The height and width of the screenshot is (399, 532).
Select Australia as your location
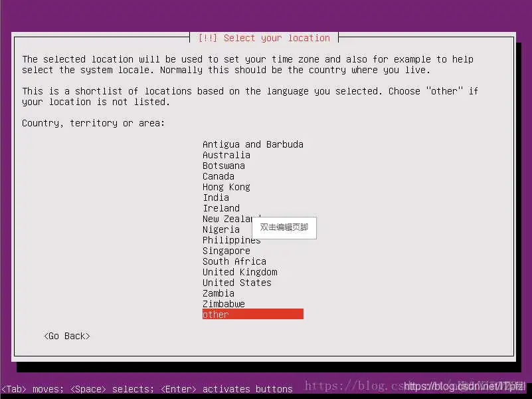[226, 154]
